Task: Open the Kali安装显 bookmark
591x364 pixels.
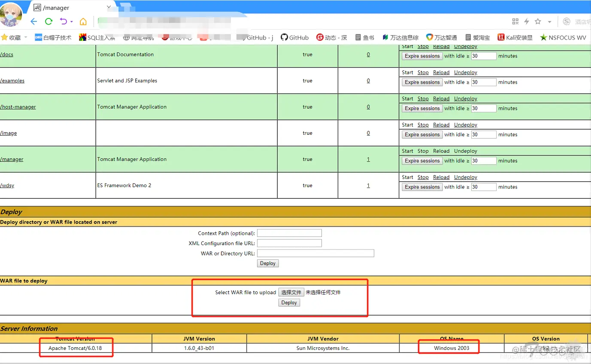Action: pos(515,37)
